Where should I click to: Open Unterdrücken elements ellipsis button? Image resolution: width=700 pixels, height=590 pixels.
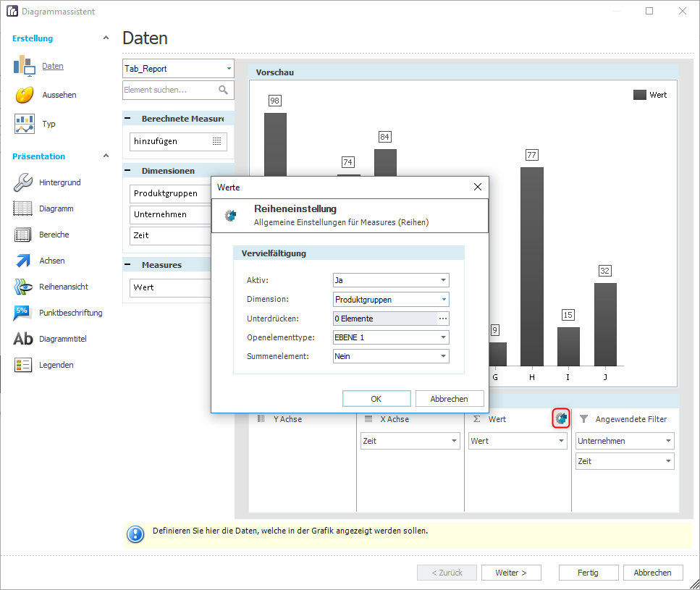443,319
